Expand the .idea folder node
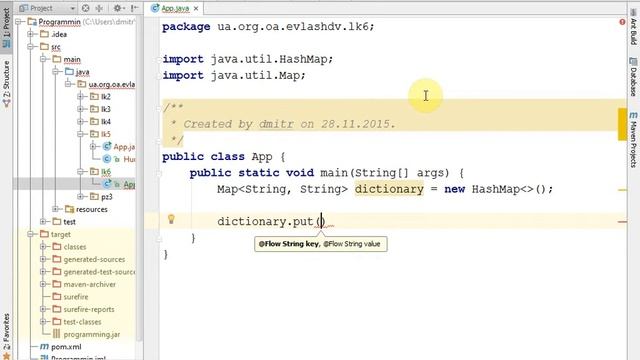Screen dimensions: 640x360 click(x=31, y=34)
